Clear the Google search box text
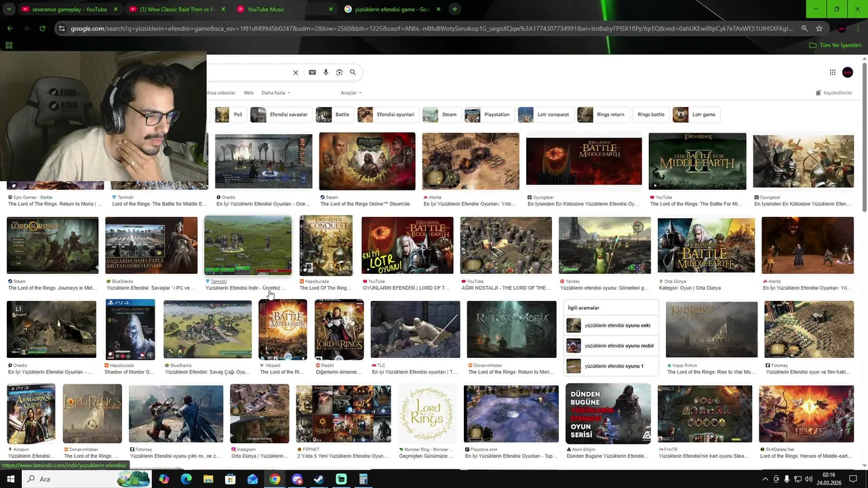The image size is (868, 488). click(x=295, y=73)
